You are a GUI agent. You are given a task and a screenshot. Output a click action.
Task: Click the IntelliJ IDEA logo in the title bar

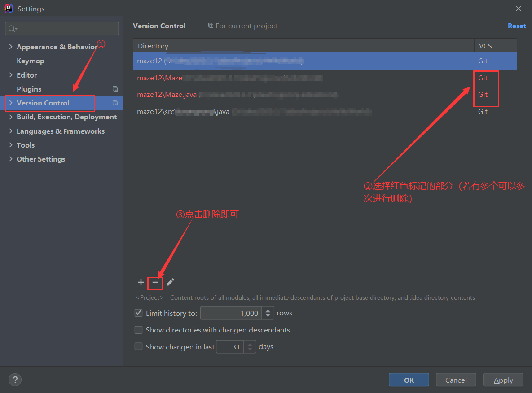pyautogui.click(x=9, y=8)
